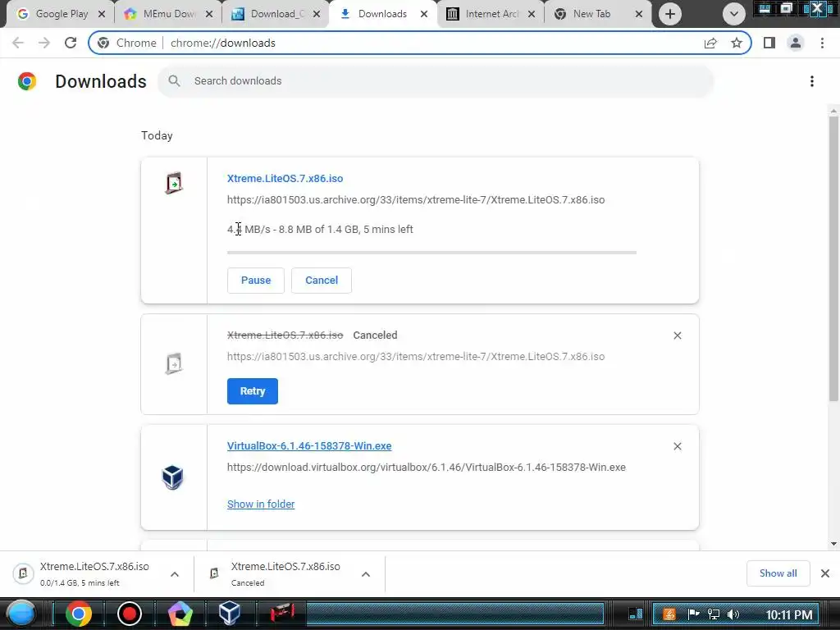Click the page vertical scrollbar

(x=833, y=258)
